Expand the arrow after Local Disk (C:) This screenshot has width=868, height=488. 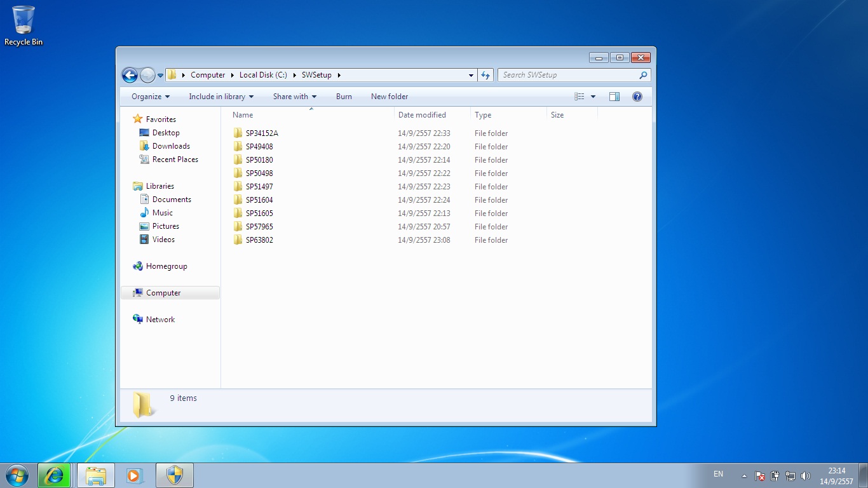(x=294, y=75)
